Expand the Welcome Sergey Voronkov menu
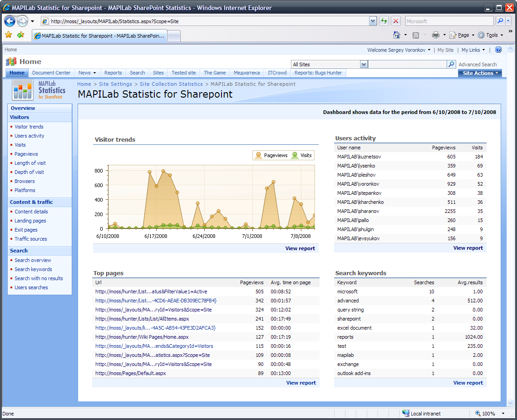 399,50
